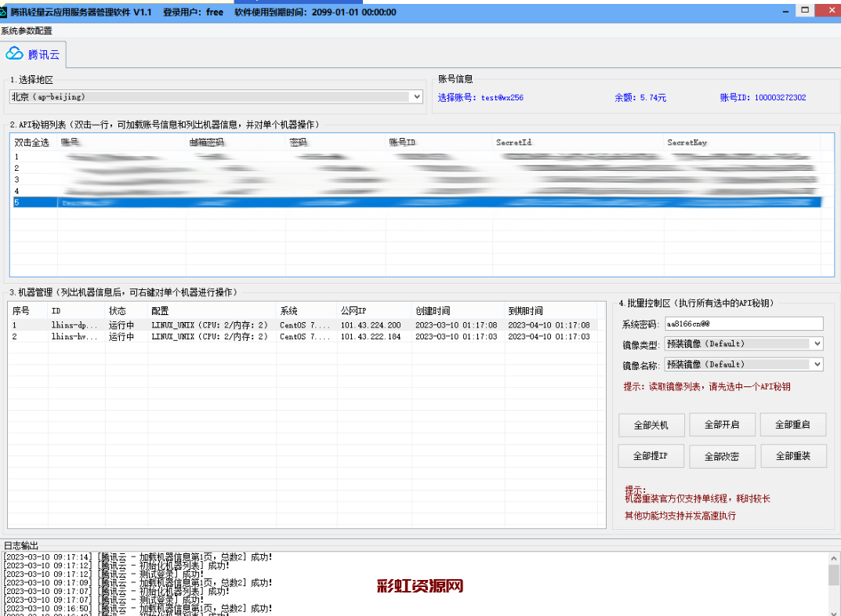This screenshot has width=841, height=616.
Task: Click the app icon in the title bar
Action: [x=4, y=12]
